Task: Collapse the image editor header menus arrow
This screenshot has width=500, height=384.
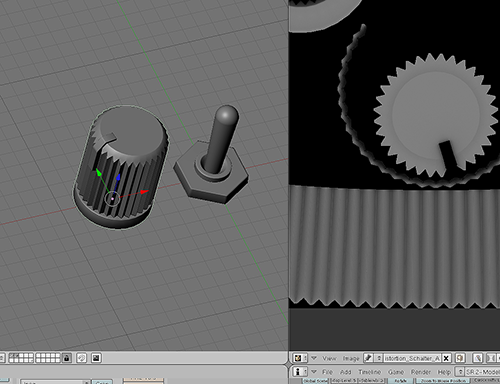Action: pos(314,358)
